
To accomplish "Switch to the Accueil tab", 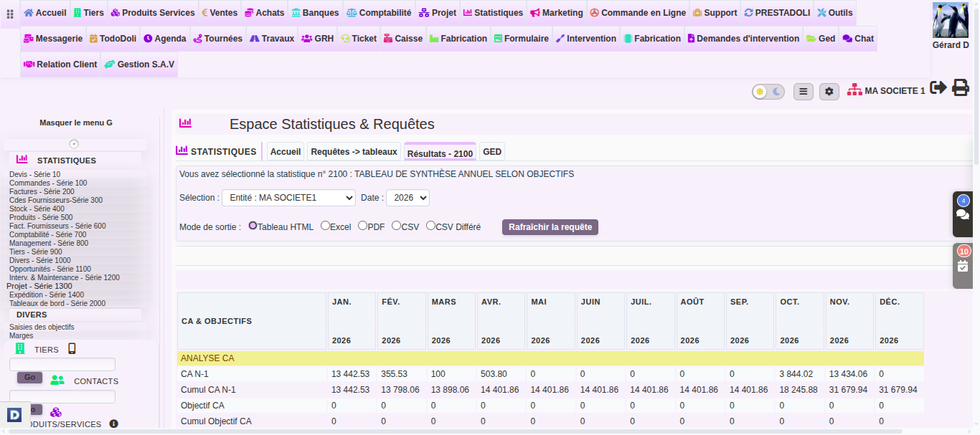I will click(x=286, y=152).
